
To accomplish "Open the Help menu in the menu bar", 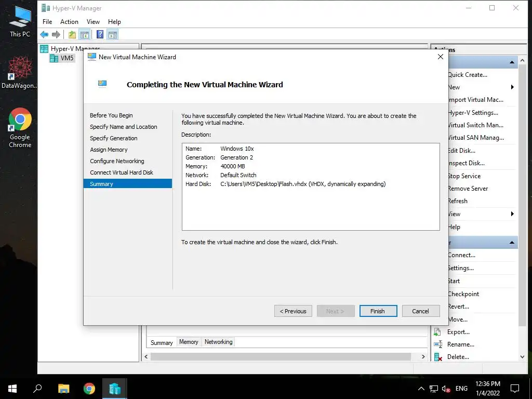I will 114,22.
